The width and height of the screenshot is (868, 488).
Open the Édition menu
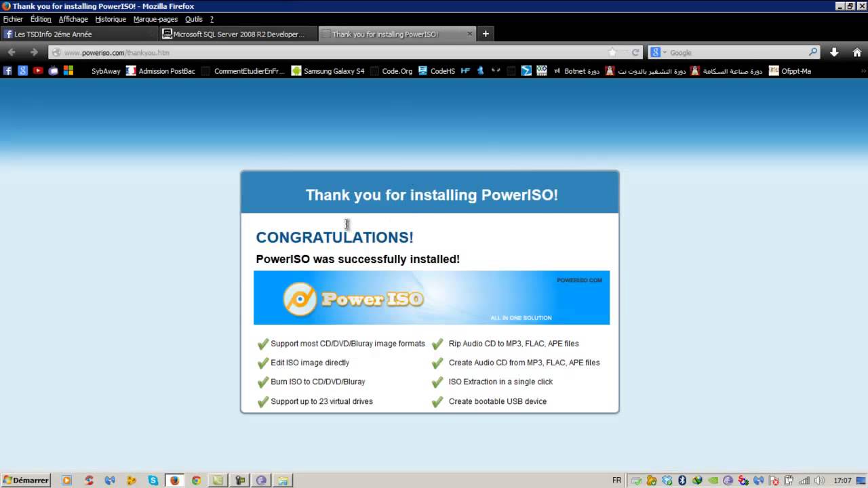[41, 19]
